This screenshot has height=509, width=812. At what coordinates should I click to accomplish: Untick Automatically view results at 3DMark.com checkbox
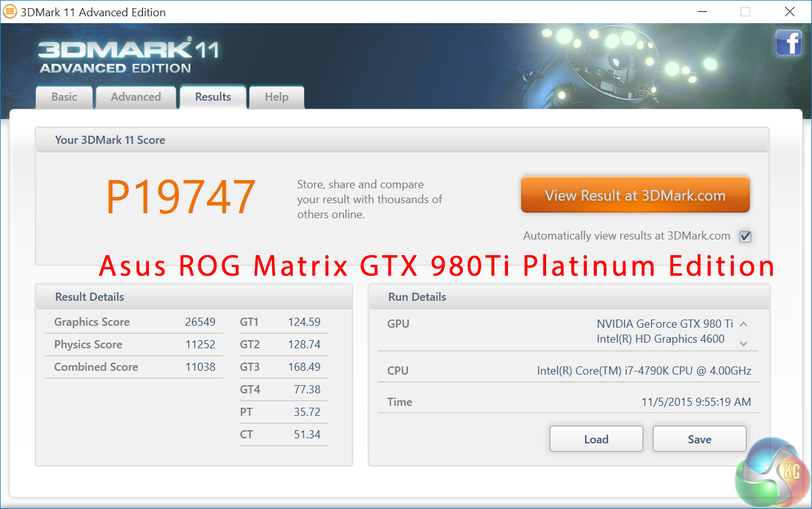(x=745, y=236)
